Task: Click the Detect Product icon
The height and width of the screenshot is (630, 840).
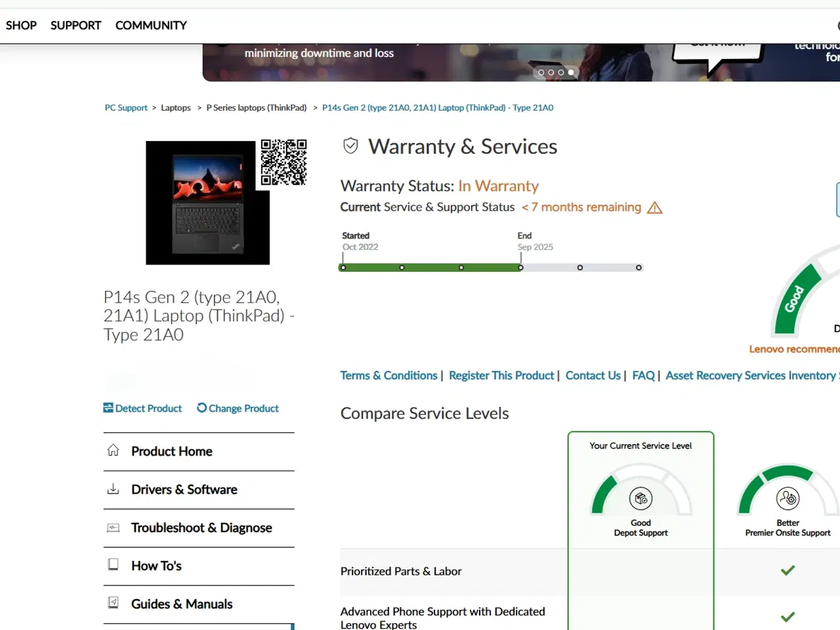Action: [108, 408]
